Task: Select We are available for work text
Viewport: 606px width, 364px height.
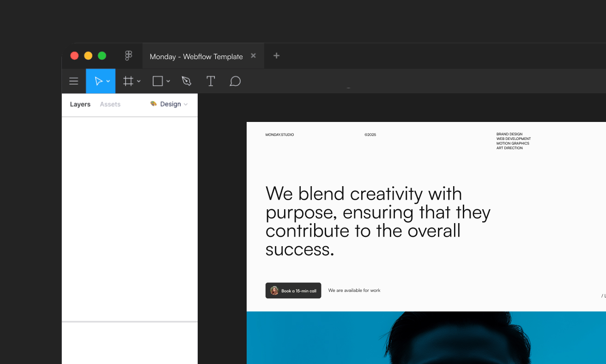Action: [x=354, y=291]
